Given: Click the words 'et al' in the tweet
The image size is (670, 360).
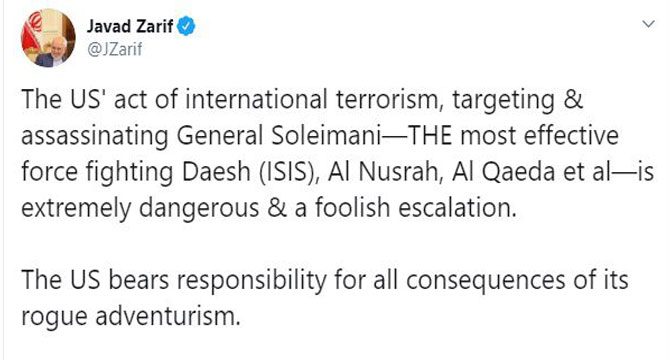Looking at the screenshot, I should coord(587,172).
